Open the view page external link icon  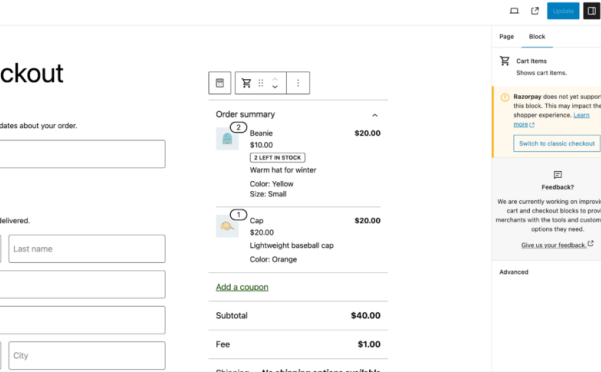(x=535, y=11)
